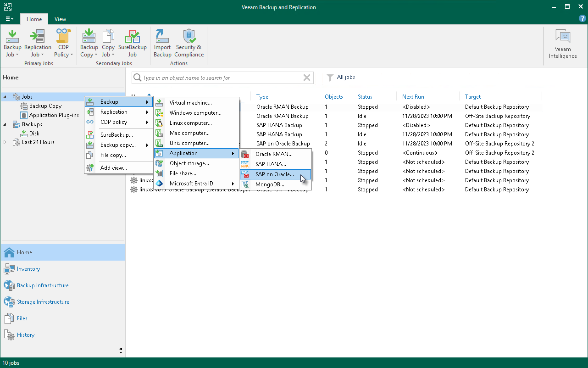This screenshot has width=588, height=368.
Task: Clear the search box with X icon
Action: 307,78
